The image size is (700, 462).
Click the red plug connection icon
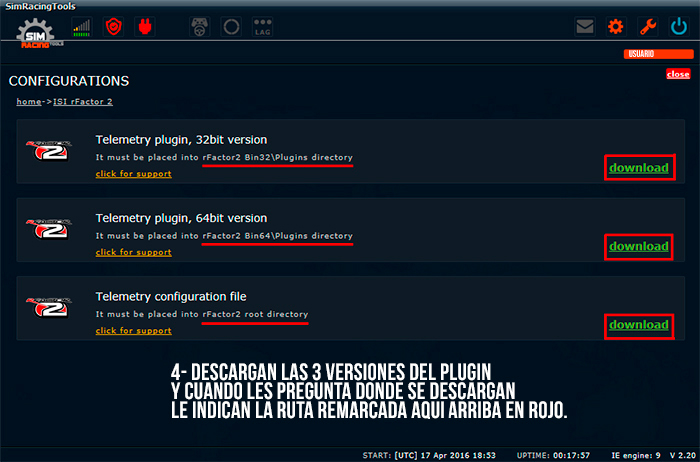[x=146, y=27]
